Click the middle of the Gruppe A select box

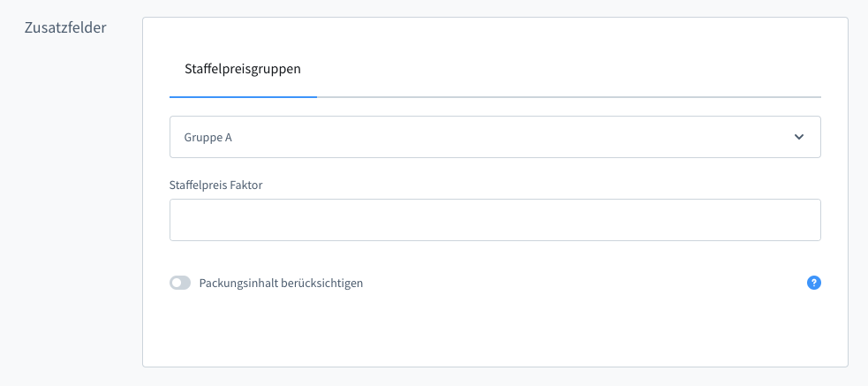tap(494, 137)
